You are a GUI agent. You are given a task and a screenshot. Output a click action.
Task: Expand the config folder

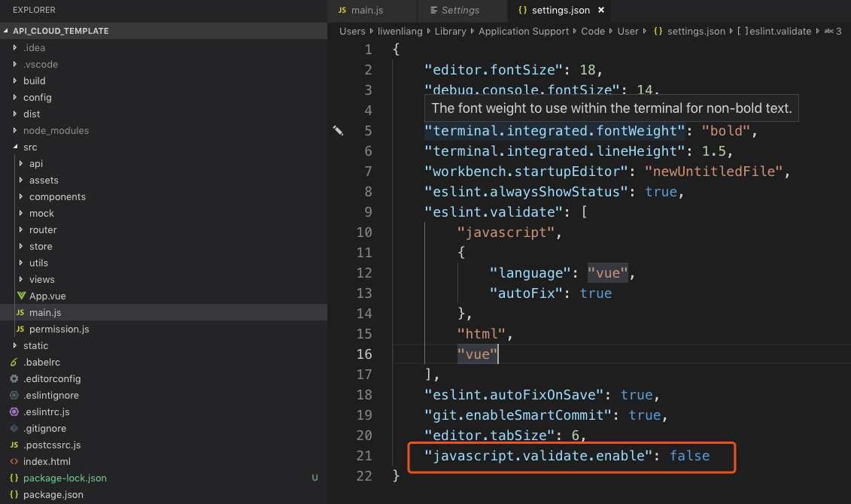point(15,97)
